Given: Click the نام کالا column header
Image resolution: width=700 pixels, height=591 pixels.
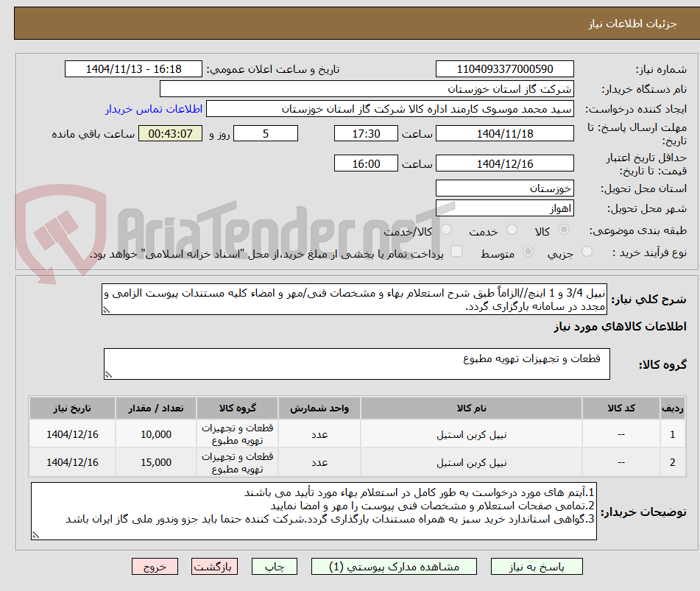Looking at the screenshot, I should (471, 408).
